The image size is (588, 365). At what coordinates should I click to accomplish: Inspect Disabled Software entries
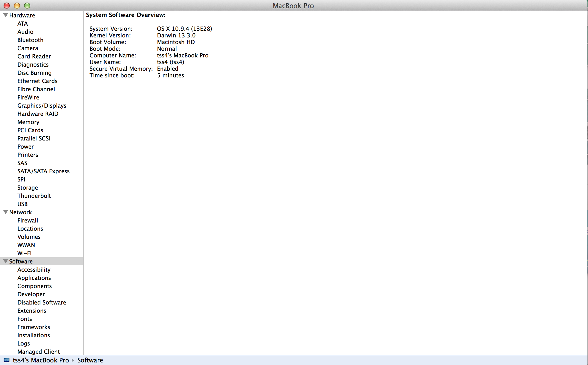[x=42, y=302]
